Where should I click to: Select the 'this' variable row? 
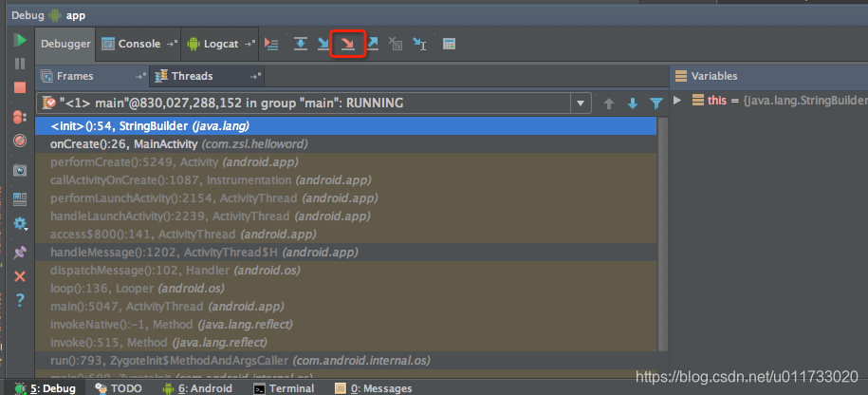click(769, 101)
